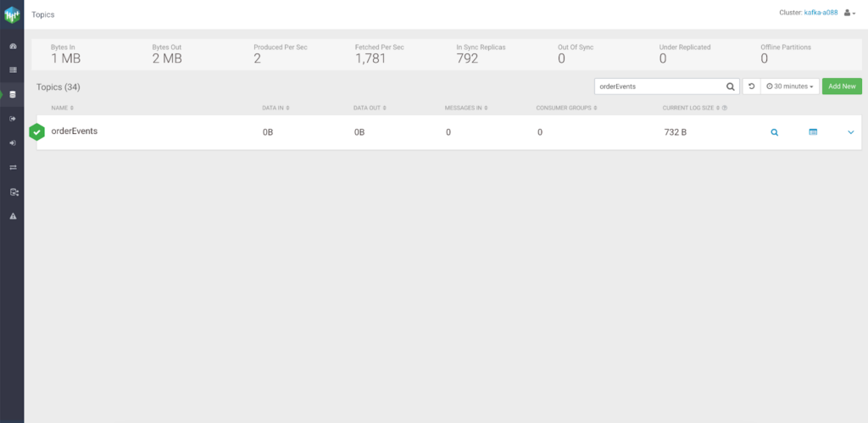The width and height of the screenshot is (868, 423).
Task: Open the Dashboard gauge icon in sidebar
Action: point(12,45)
